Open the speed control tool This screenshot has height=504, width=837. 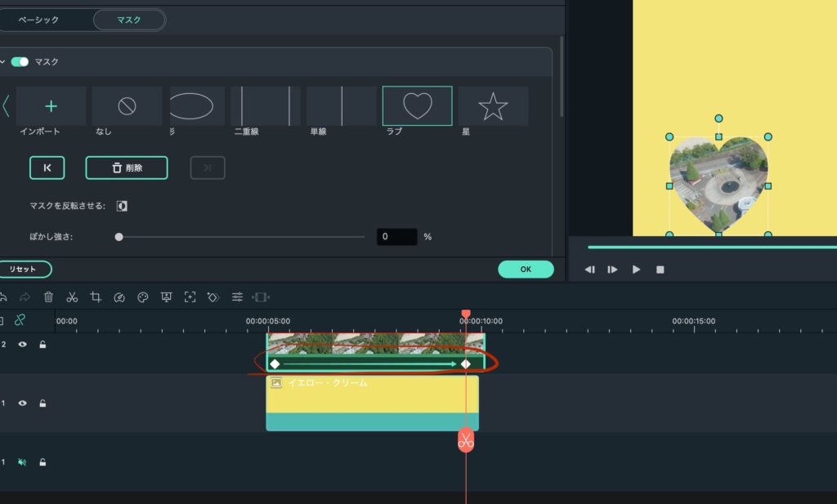coord(119,297)
